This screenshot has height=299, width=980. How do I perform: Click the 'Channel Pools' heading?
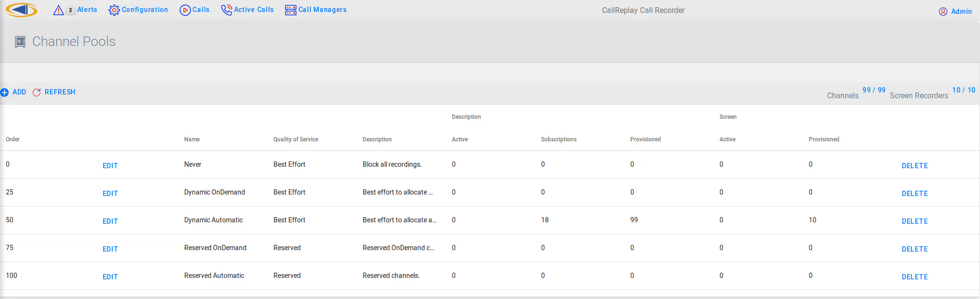point(74,42)
